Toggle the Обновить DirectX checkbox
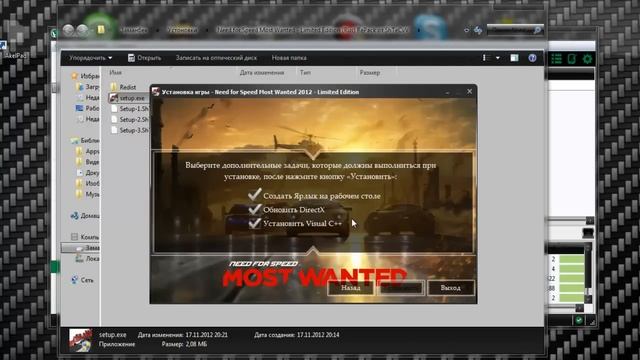This screenshot has height=360, width=640. pyautogui.click(x=255, y=209)
